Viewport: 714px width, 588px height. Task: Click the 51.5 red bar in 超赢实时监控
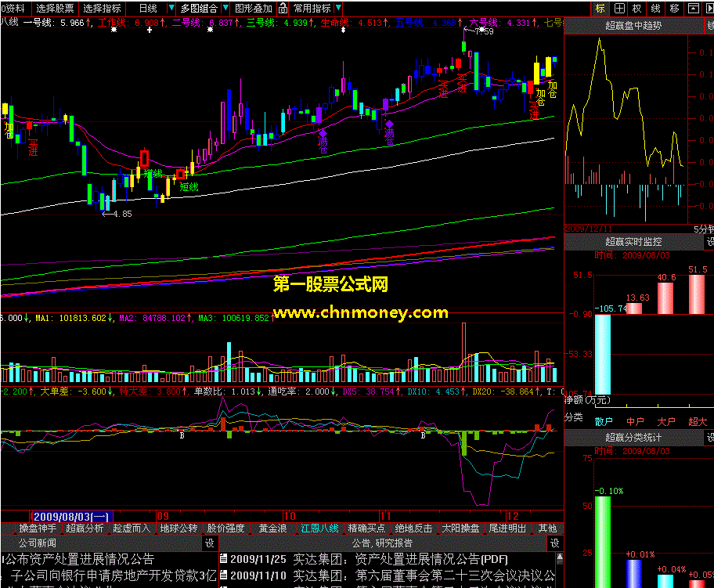[x=697, y=294]
